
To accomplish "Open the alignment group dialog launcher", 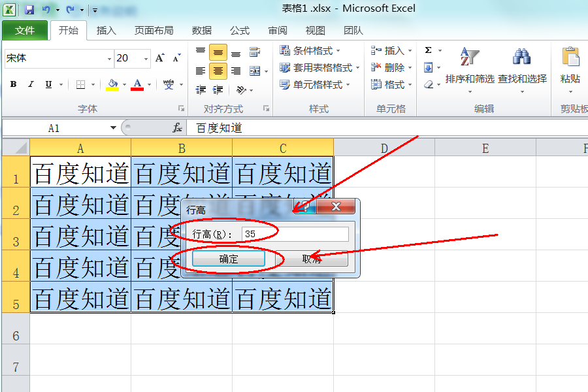I will tap(266, 108).
